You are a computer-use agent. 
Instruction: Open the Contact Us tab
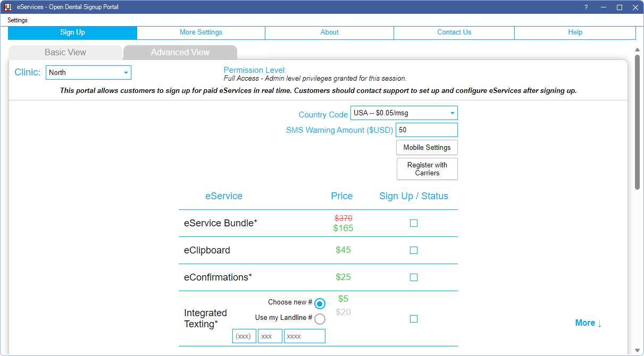454,32
